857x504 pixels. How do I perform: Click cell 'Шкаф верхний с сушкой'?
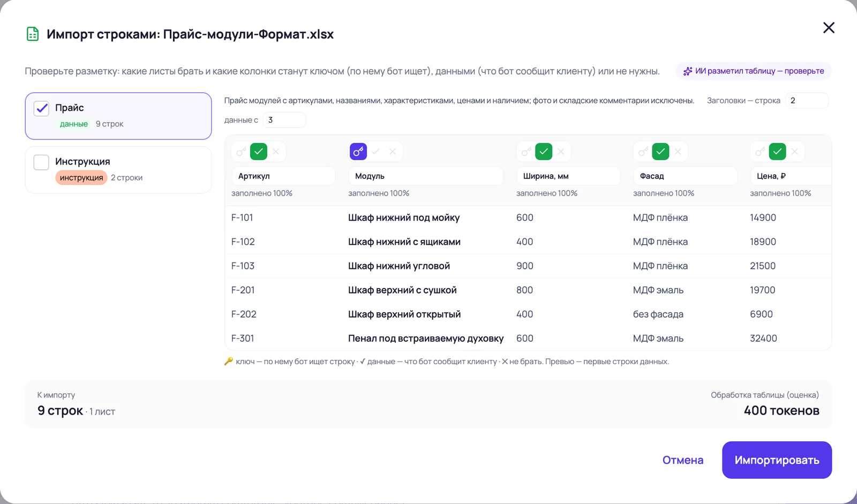point(402,290)
